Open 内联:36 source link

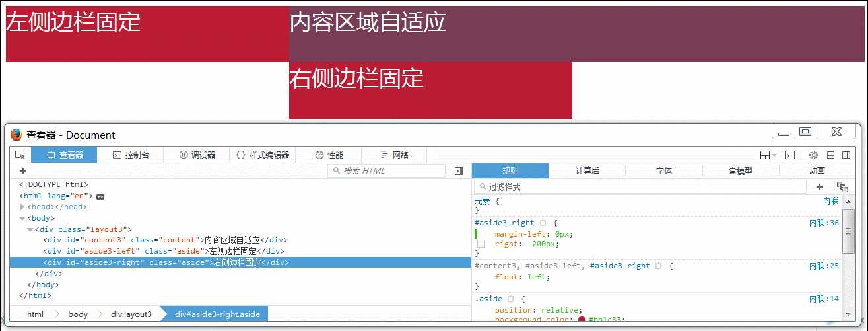(824, 223)
